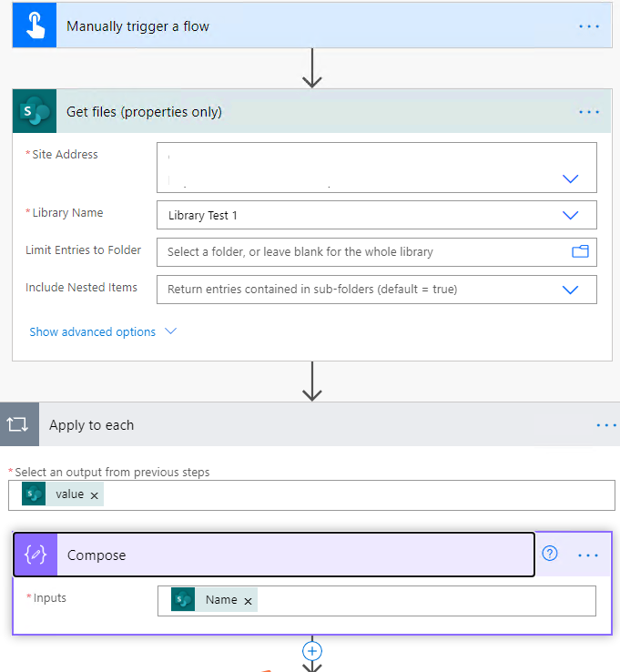Collapse the Compose action header
The width and height of the screenshot is (620, 672).
pos(274,555)
